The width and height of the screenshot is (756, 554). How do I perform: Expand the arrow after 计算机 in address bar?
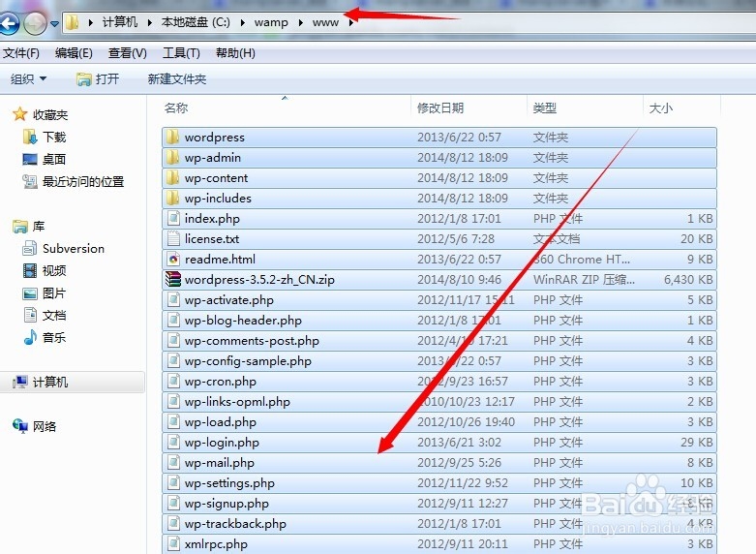149,22
